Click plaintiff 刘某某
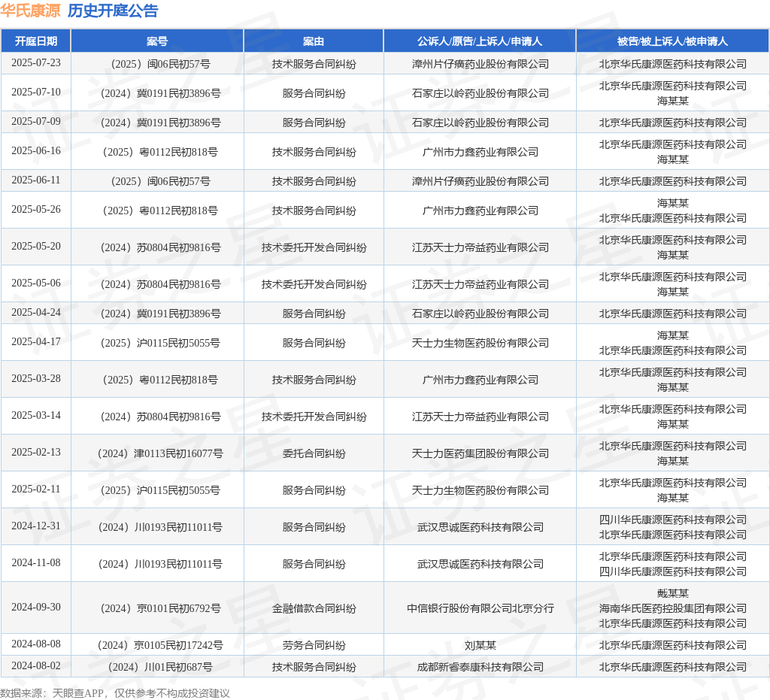 point(480,646)
